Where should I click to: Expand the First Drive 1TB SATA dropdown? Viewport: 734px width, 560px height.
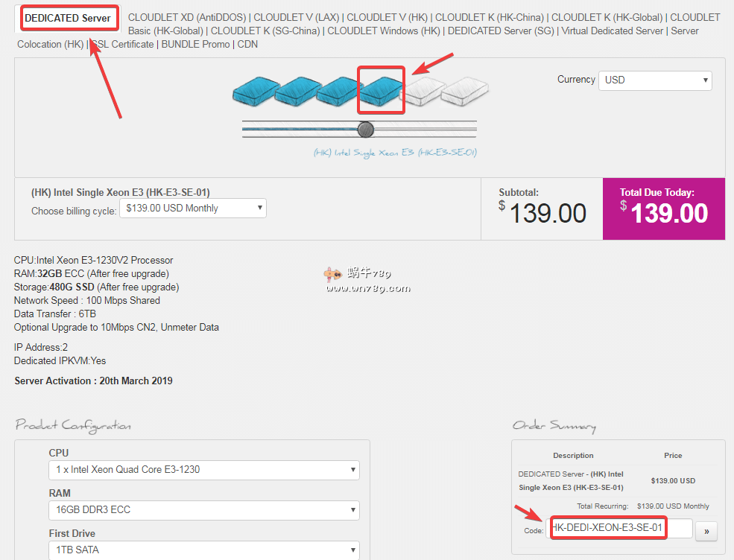(x=203, y=550)
